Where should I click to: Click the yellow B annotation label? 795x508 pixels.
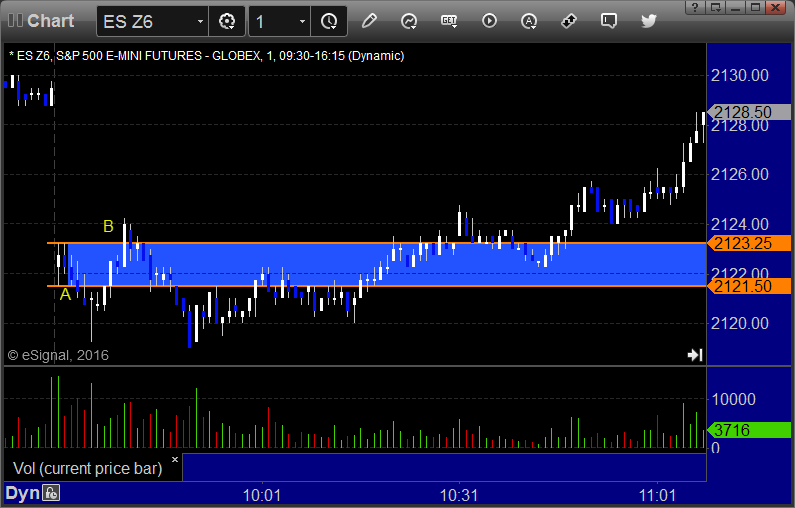coord(109,226)
